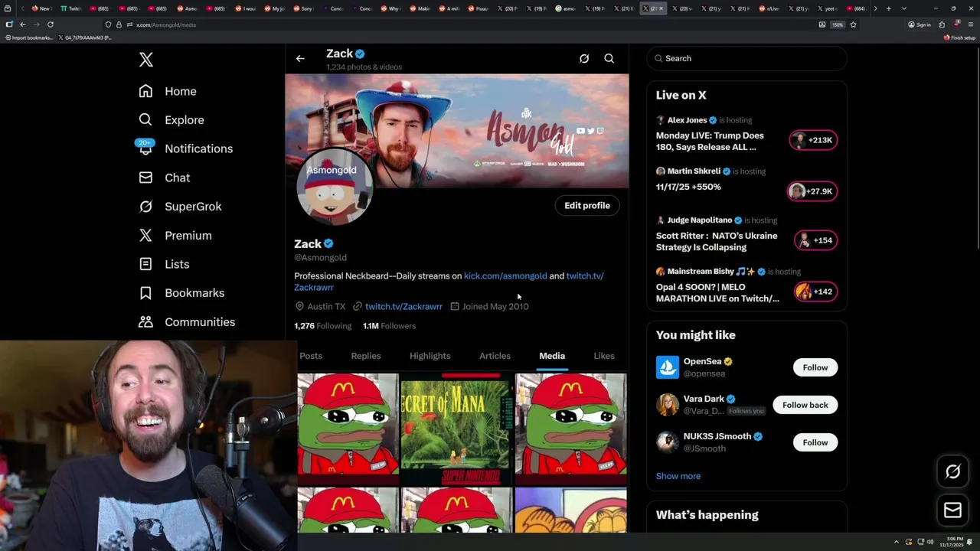Open Martin Shkreli 11/17/25 +550% broadcast
Image resolution: width=980 pixels, height=551 pixels.
point(688,187)
